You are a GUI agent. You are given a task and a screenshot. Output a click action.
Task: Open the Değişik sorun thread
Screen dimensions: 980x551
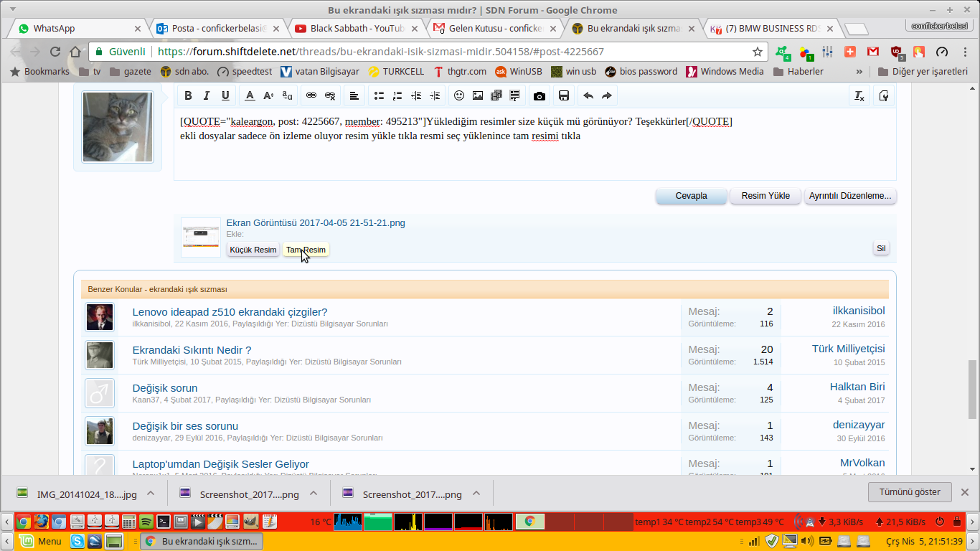[x=165, y=388]
